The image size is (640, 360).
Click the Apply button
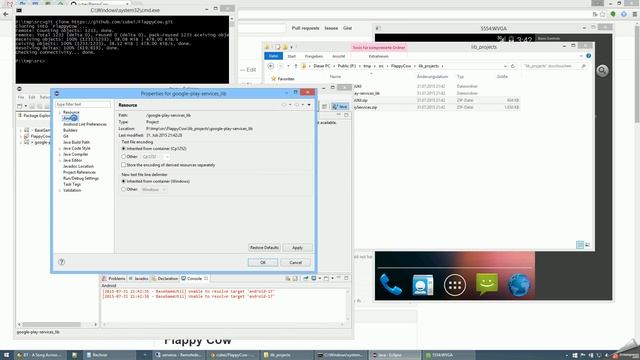(297, 247)
